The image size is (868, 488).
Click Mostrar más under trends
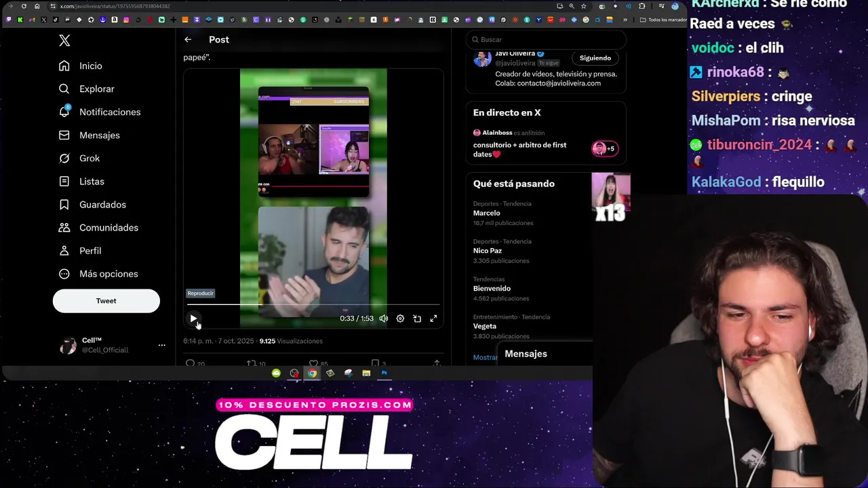(x=485, y=357)
